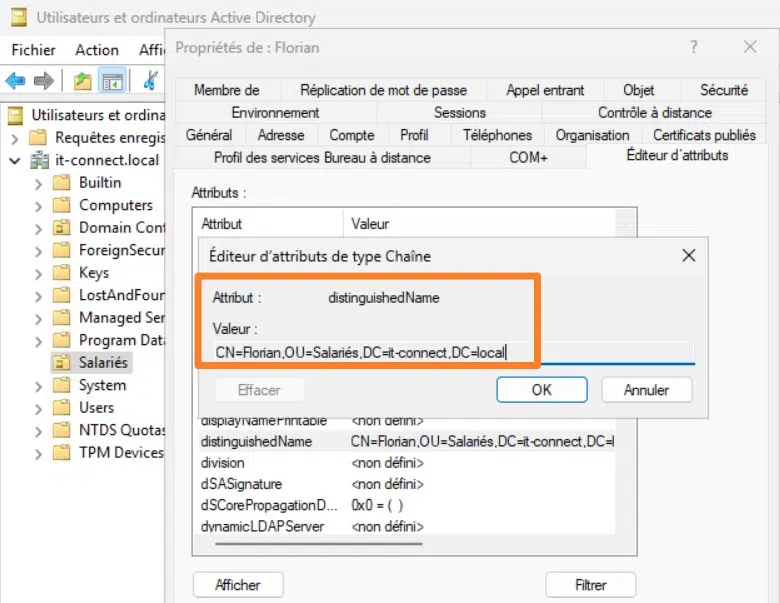The width and height of the screenshot is (780, 603).
Task: Switch to the Membre de tab
Action: [227, 90]
